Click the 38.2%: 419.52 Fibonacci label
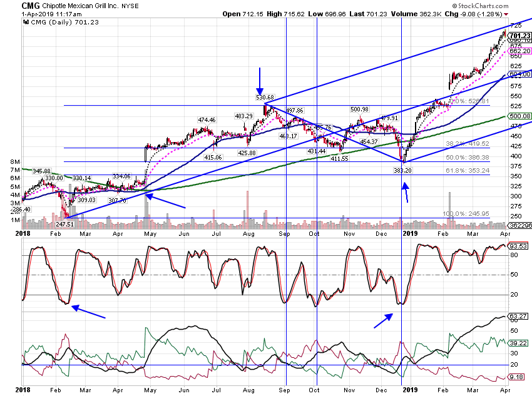 click(x=467, y=144)
